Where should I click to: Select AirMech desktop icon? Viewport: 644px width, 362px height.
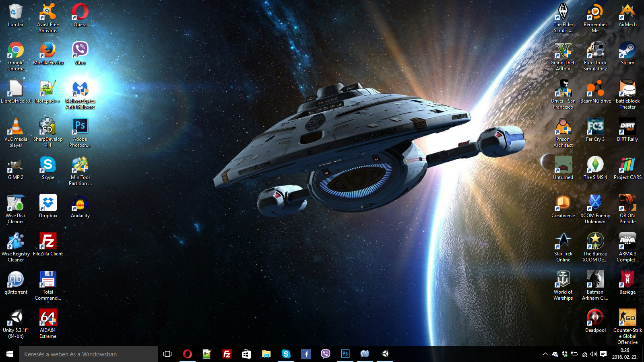pyautogui.click(x=627, y=15)
